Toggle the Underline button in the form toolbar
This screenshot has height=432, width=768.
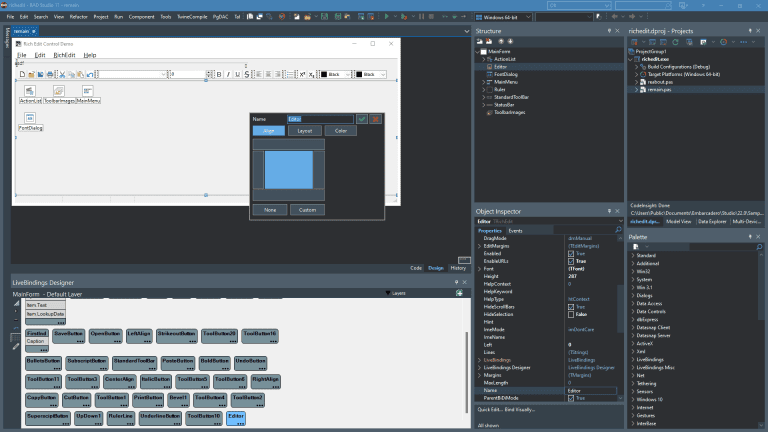[238, 74]
